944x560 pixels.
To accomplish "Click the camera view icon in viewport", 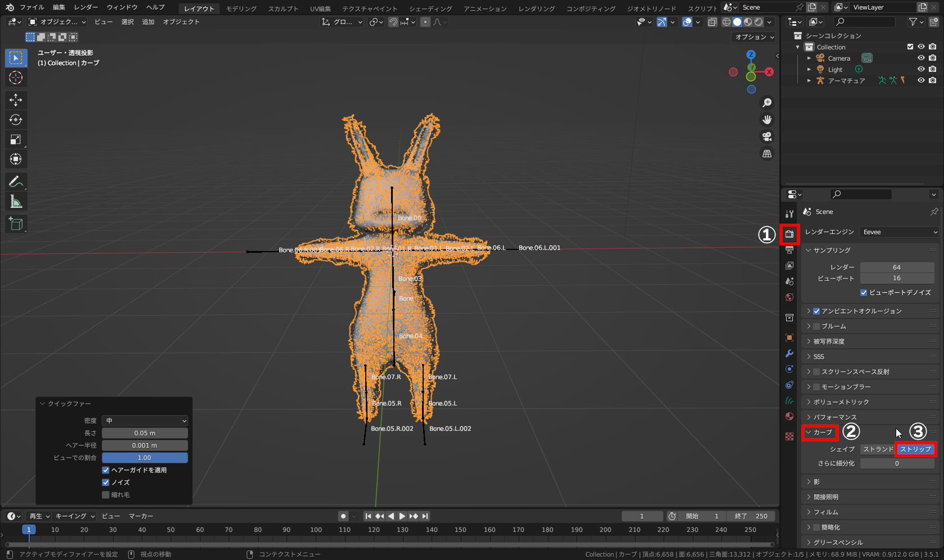I will [766, 136].
